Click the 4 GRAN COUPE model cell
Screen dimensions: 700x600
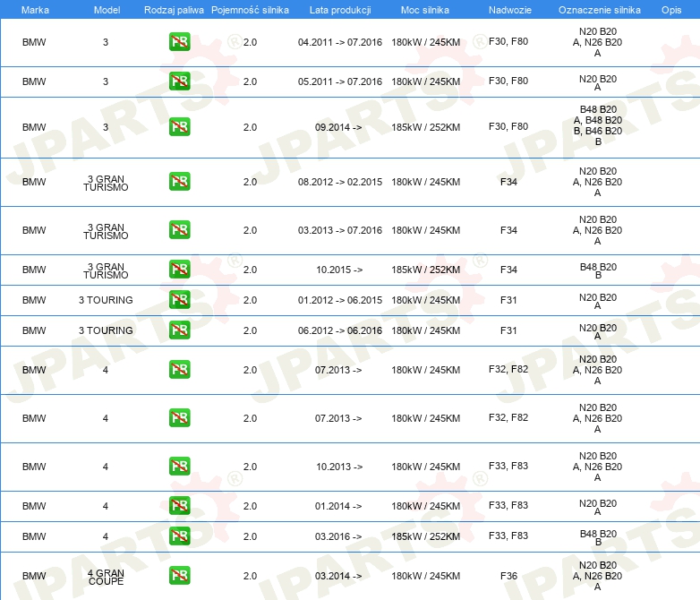(106, 577)
